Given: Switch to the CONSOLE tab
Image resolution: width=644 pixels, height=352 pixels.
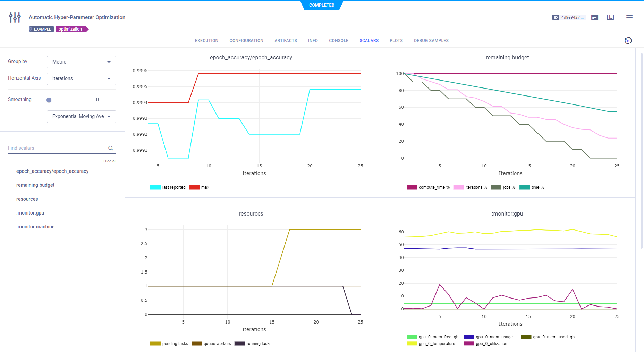Looking at the screenshot, I should (x=338, y=41).
